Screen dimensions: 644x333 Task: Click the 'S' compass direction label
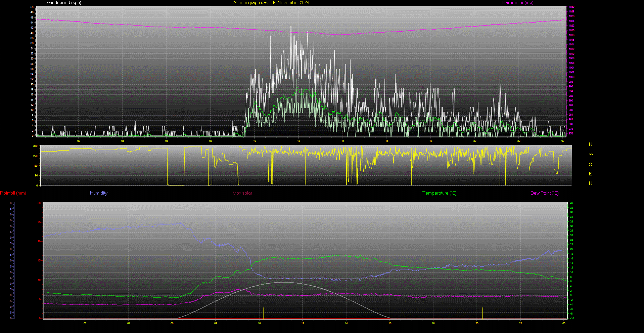click(590, 165)
